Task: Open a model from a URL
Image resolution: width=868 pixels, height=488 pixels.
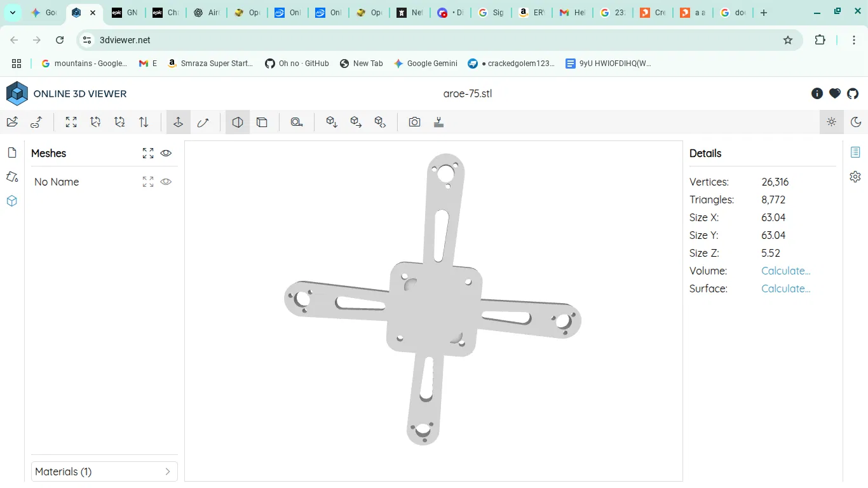Action: point(36,122)
